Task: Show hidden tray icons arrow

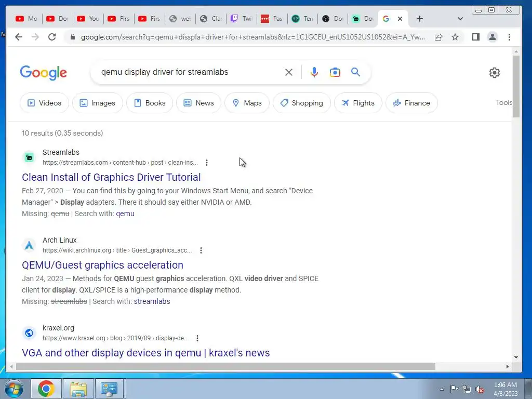Action: coord(442,389)
